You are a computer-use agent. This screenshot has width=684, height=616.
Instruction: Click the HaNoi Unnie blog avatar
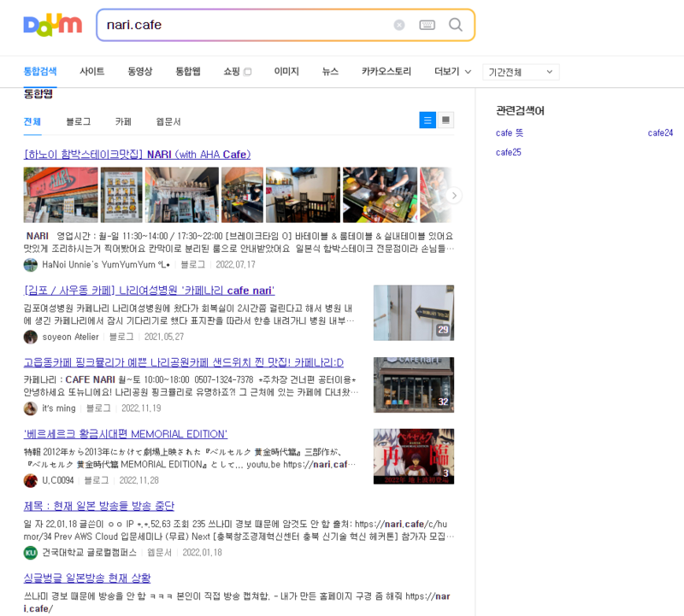coord(31,265)
